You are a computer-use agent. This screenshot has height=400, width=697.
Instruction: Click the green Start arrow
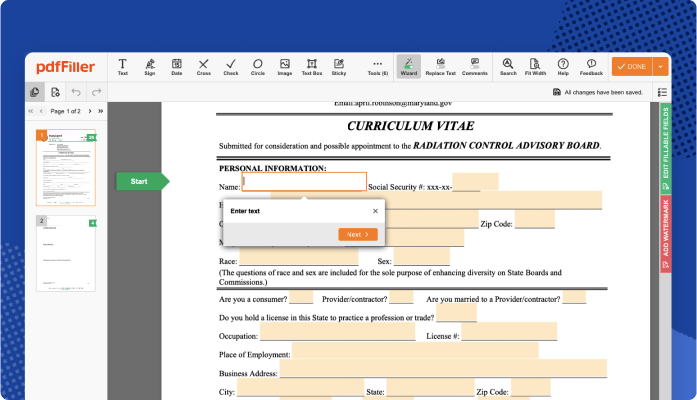pyautogui.click(x=143, y=181)
